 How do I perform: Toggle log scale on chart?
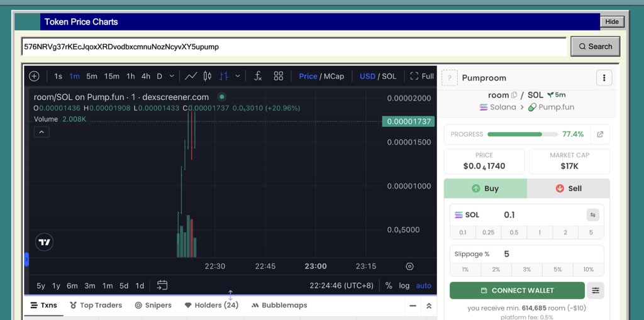[404, 285]
